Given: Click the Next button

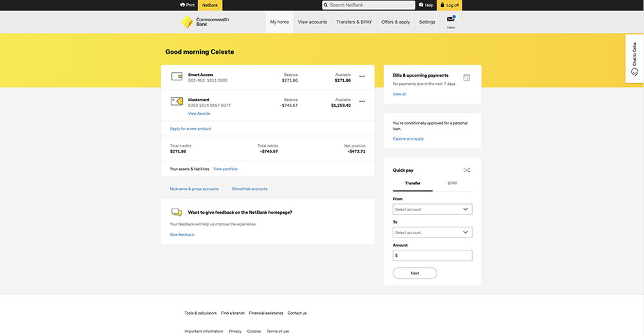Looking at the screenshot, I should (415, 273).
